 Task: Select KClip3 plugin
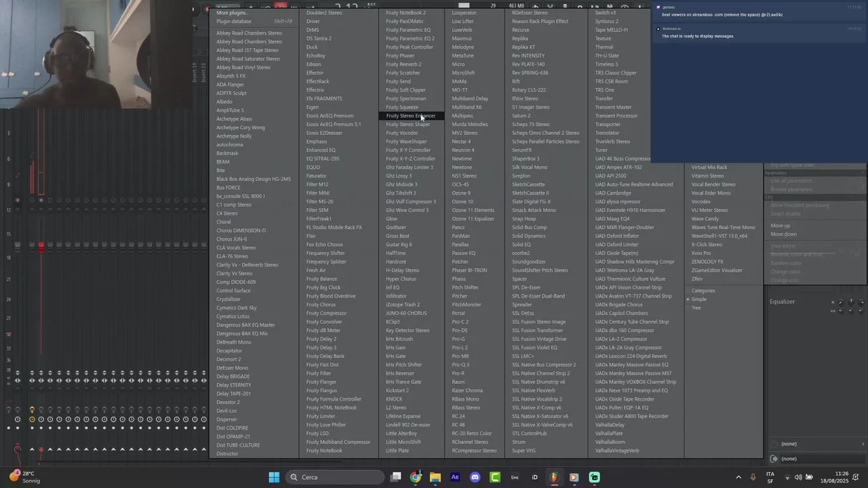393,322
